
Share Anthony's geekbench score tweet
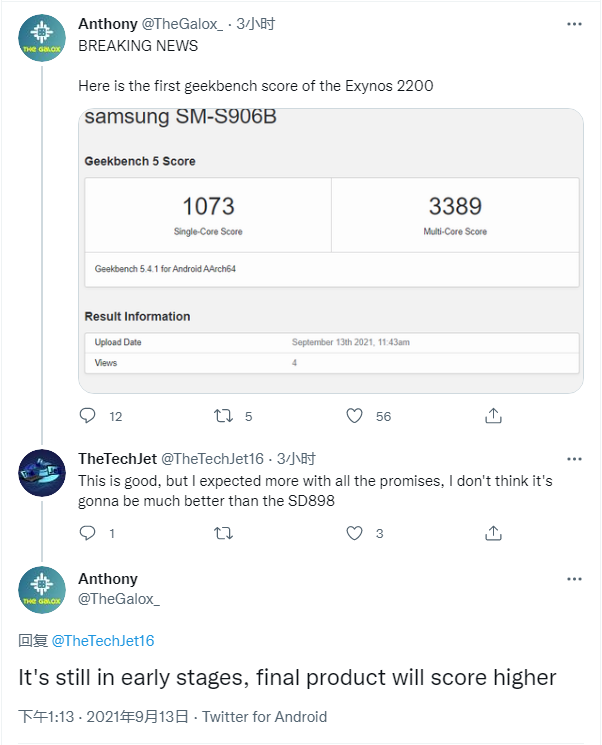tap(493, 415)
